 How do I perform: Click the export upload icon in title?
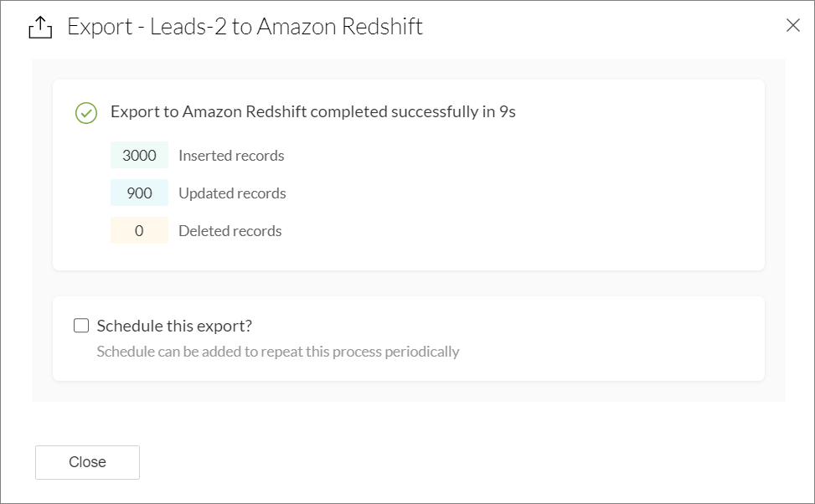tap(40, 28)
